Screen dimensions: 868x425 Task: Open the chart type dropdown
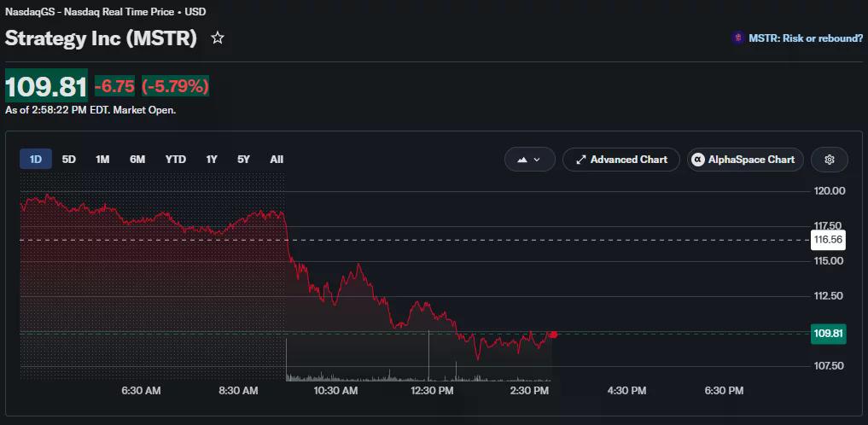click(x=530, y=160)
